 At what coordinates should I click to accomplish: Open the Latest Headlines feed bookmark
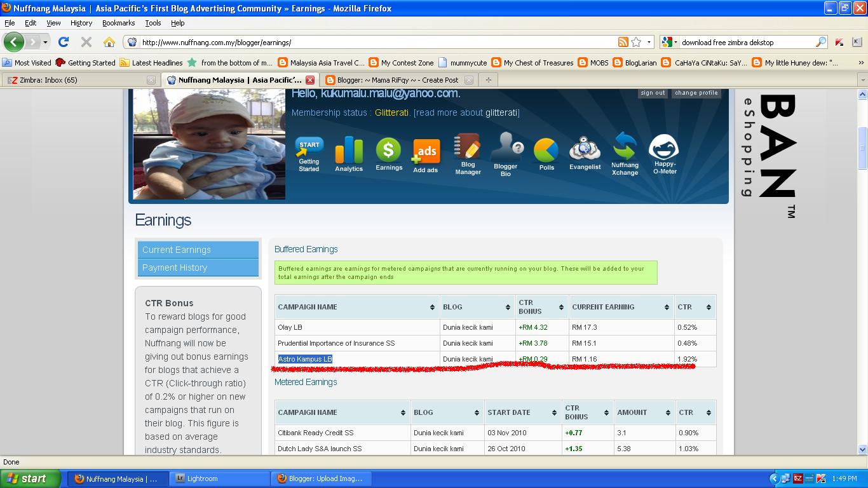click(x=151, y=63)
